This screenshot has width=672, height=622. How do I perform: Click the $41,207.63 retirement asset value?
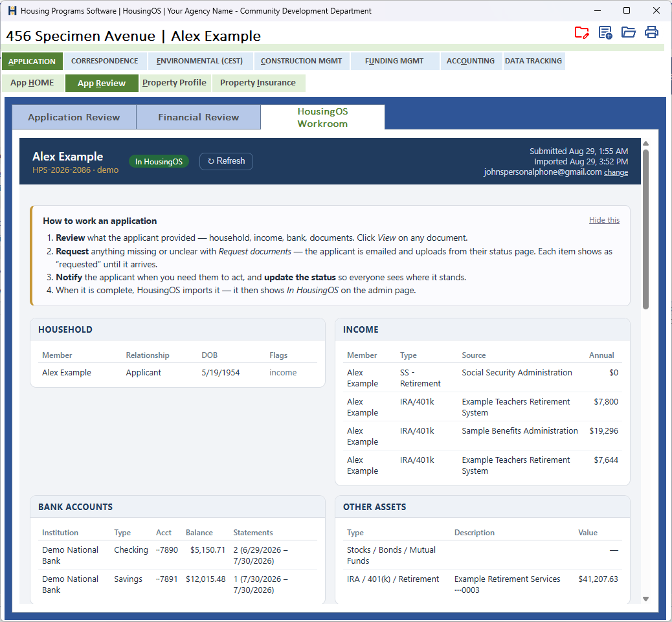[598, 579]
